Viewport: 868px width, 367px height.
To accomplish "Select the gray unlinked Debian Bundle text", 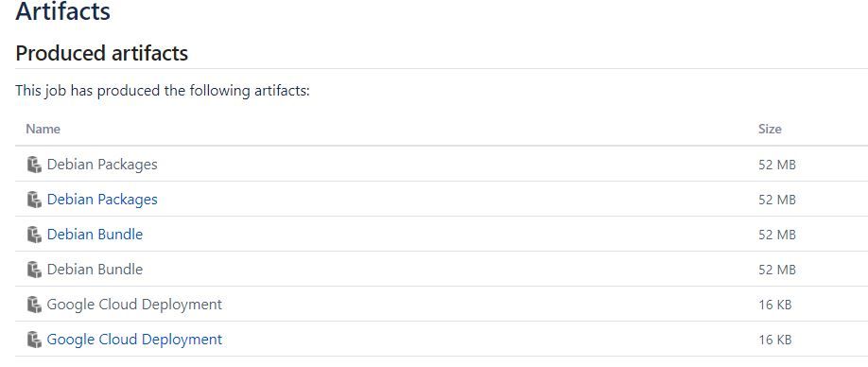I will (95, 270).
